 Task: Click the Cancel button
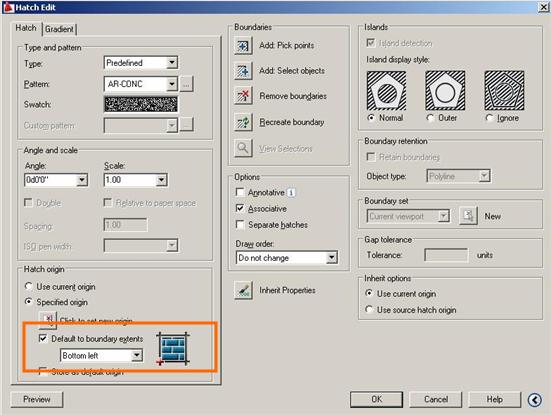pyautogui.click(x=436, y=400)
